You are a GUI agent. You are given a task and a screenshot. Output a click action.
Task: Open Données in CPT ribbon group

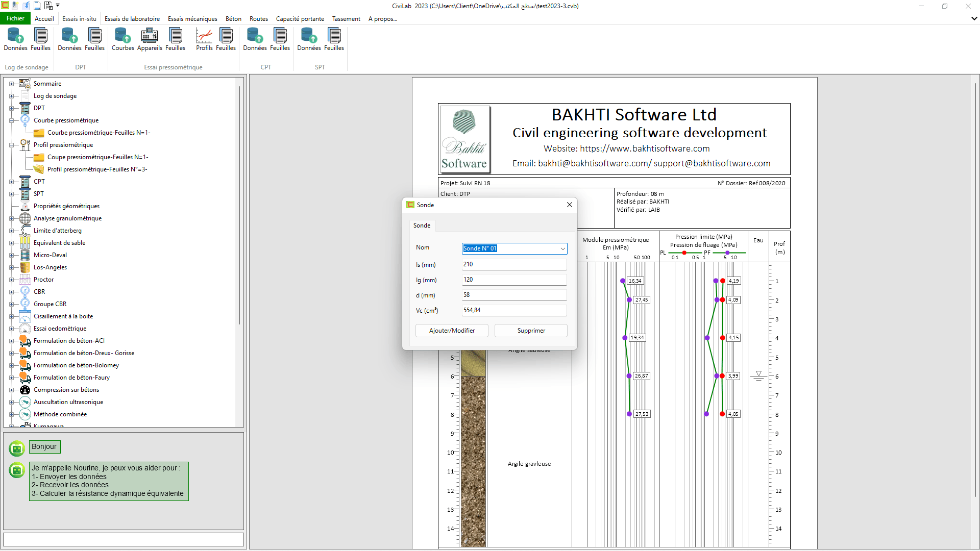point(255,39)
